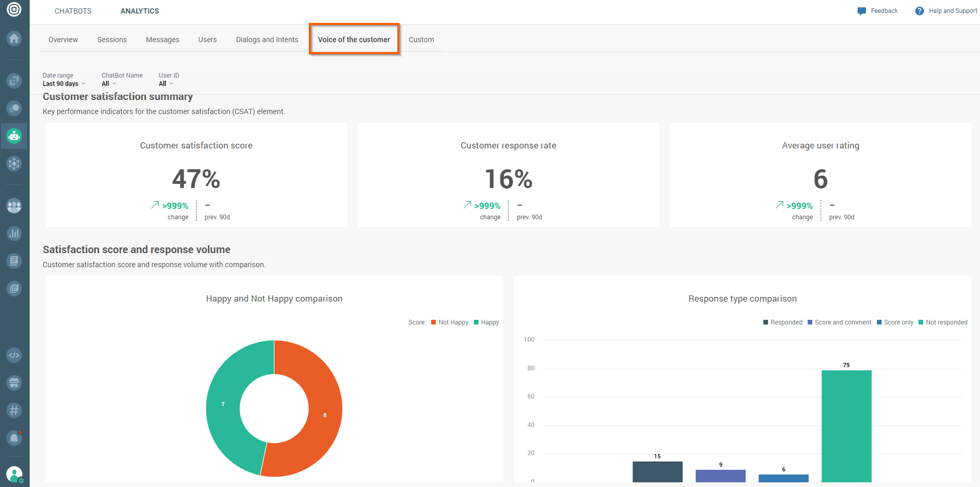Open the User ID filter dropdown

click(165, 83)
